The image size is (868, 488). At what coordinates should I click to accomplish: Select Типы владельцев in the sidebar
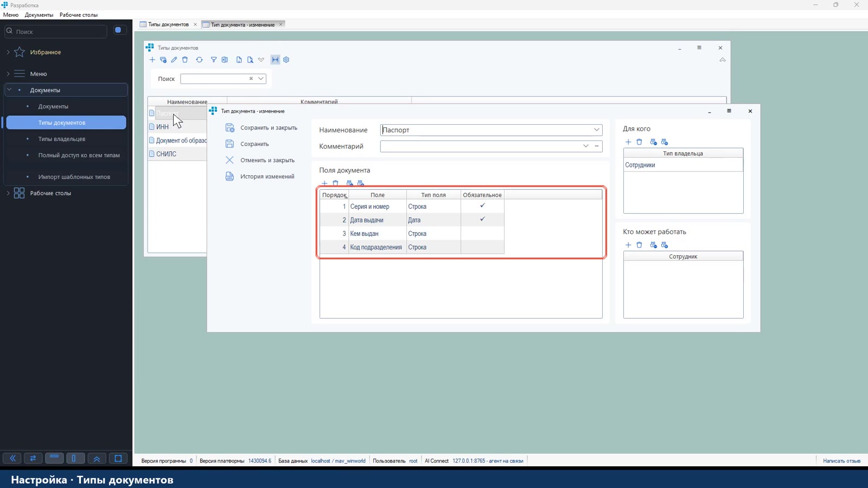coord(61,139)
